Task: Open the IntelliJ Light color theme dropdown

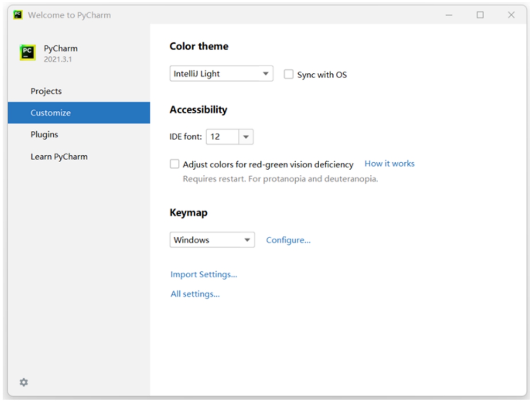Action: (221, 74)
